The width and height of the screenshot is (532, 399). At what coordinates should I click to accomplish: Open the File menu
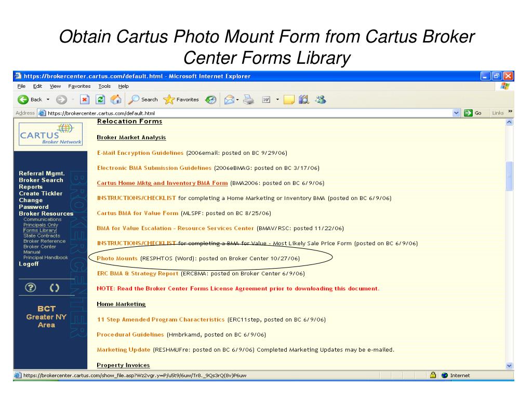(x=21, y=86)
